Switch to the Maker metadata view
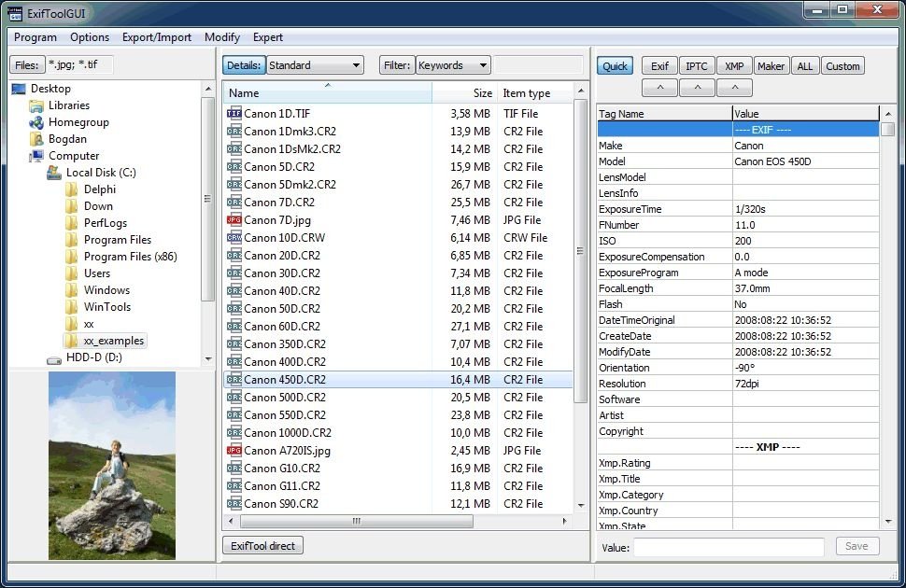Viewport: 906px width, 588px height. 772,66
